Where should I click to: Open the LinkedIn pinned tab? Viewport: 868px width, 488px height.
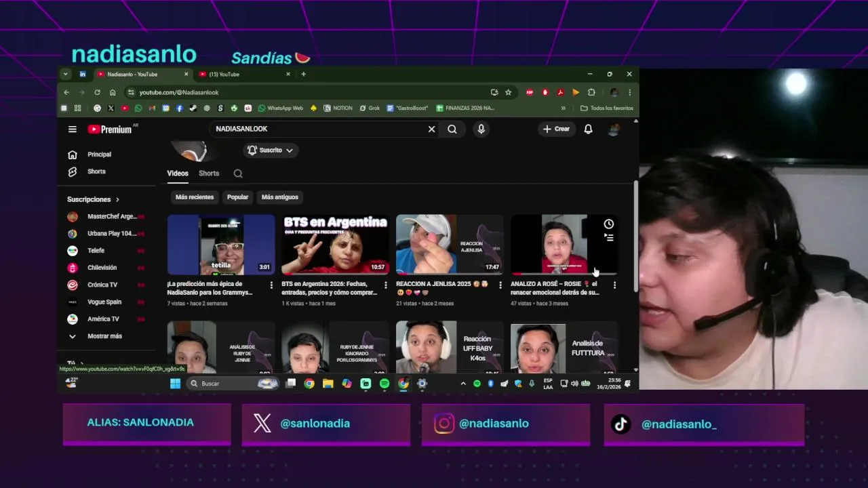point(83,74)
